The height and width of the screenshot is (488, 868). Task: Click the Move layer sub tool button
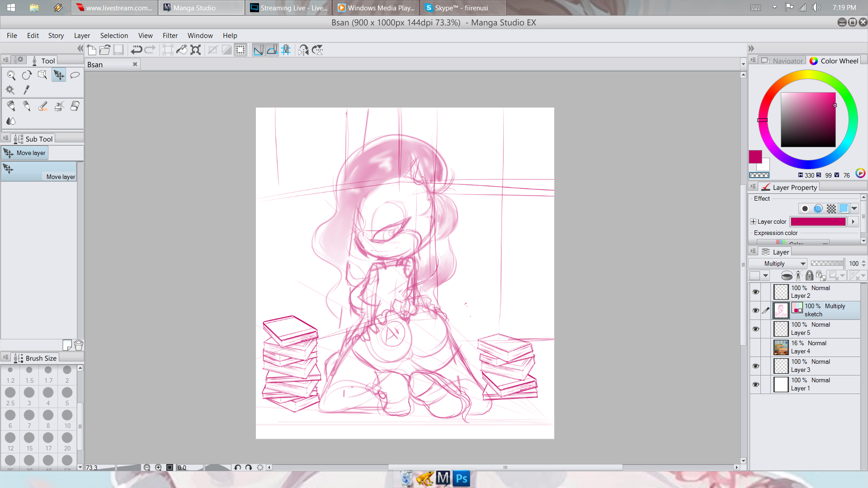click(x=25, y=153)
